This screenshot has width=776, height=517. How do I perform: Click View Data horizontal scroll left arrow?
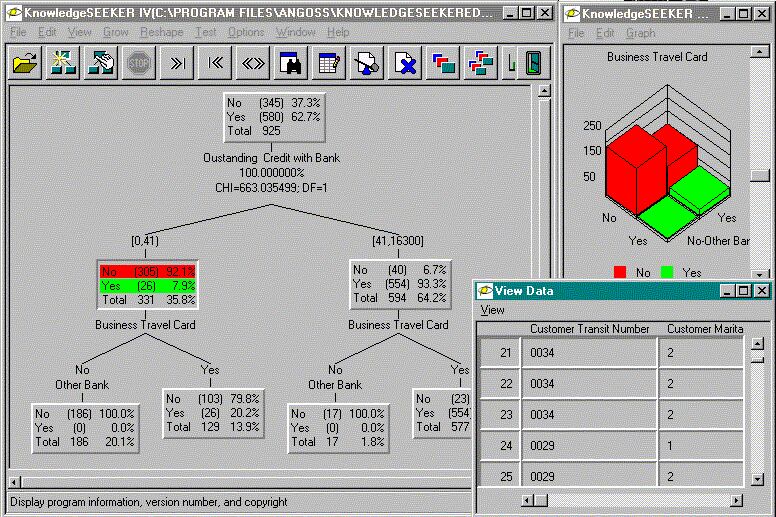(x=528, y=501)
